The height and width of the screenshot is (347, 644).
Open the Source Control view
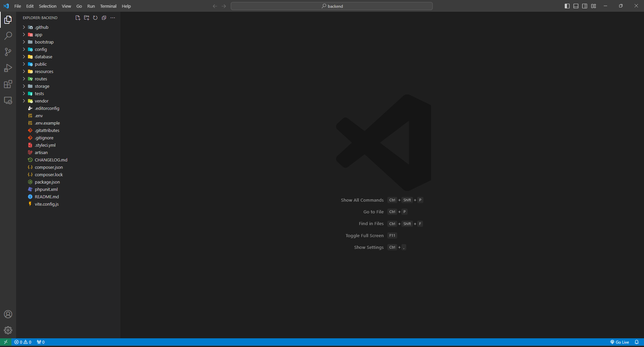[x=8, y=52]
